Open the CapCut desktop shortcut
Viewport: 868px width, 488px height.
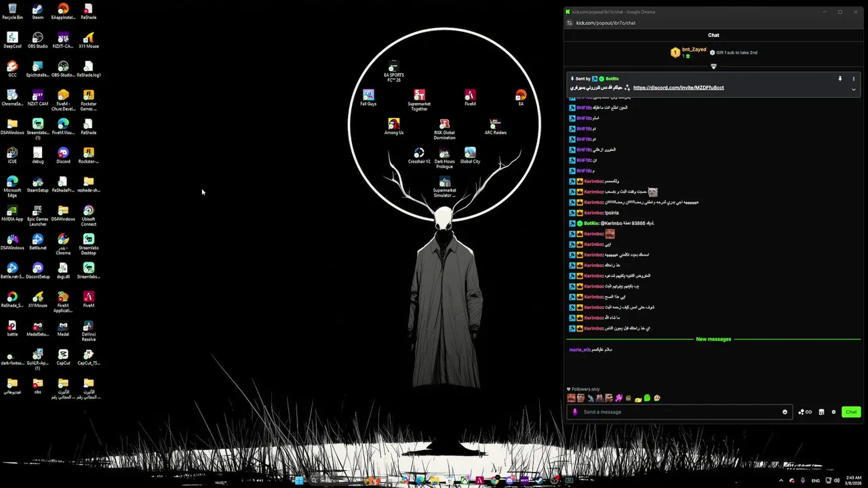point(63,357)
